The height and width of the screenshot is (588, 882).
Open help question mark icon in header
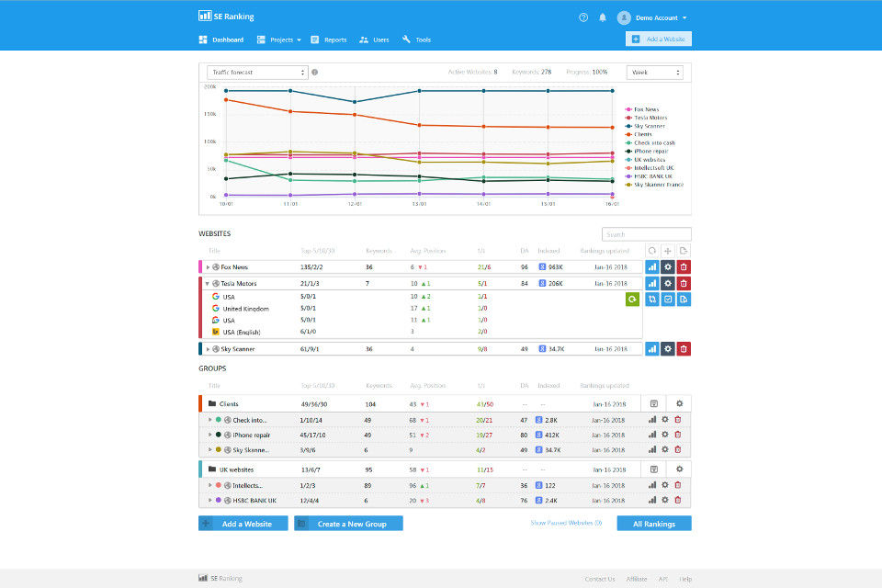click(x=583, y=17)
